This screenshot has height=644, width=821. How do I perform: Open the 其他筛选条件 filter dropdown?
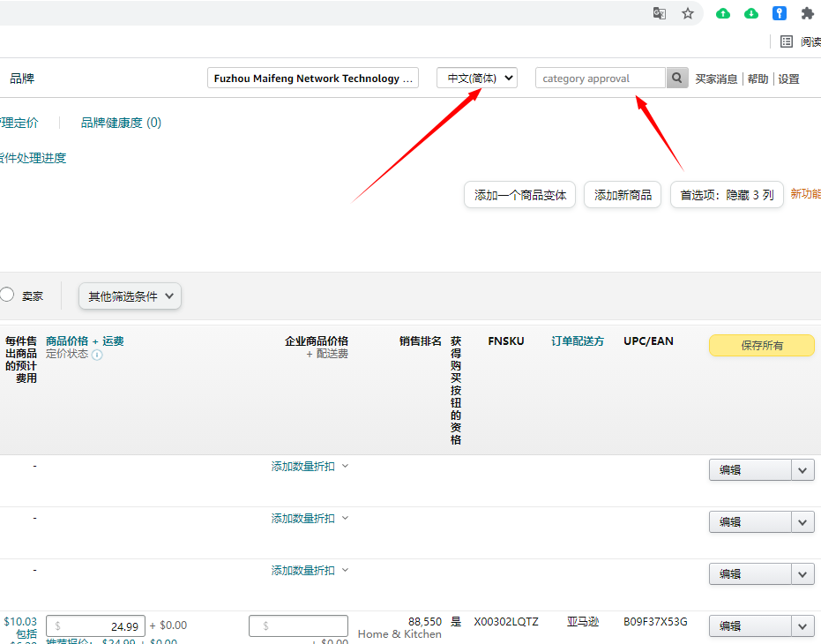(x=130, y=296)
